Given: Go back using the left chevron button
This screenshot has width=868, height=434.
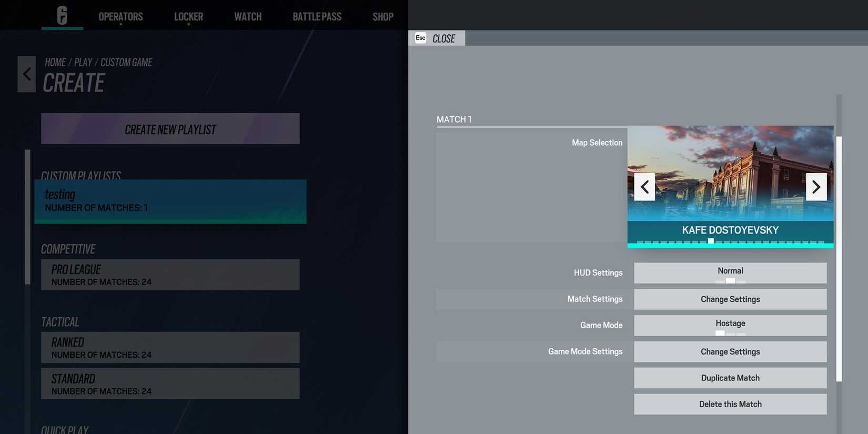Looking at the screenshot, I should pyautogui.click(x=27, y=74).
